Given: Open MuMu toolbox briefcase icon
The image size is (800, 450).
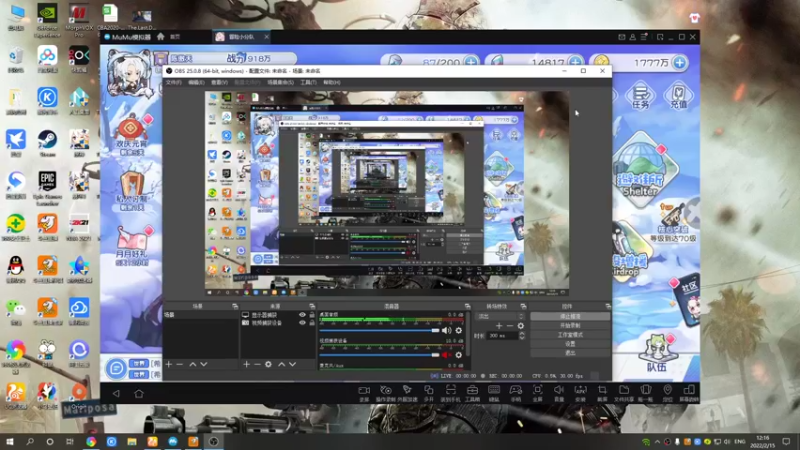Looking at the screenshot, I should tap(472, 392).
